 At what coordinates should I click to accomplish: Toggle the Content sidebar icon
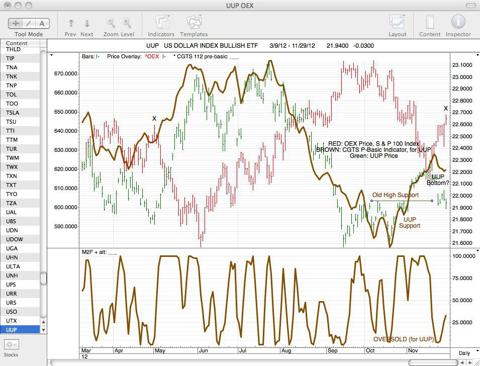[430, 23]
